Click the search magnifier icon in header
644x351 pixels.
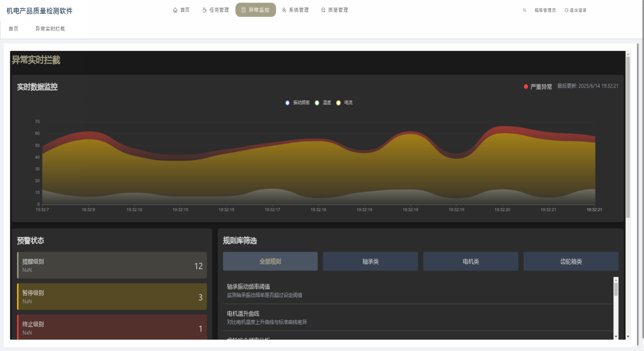point(525,10)
